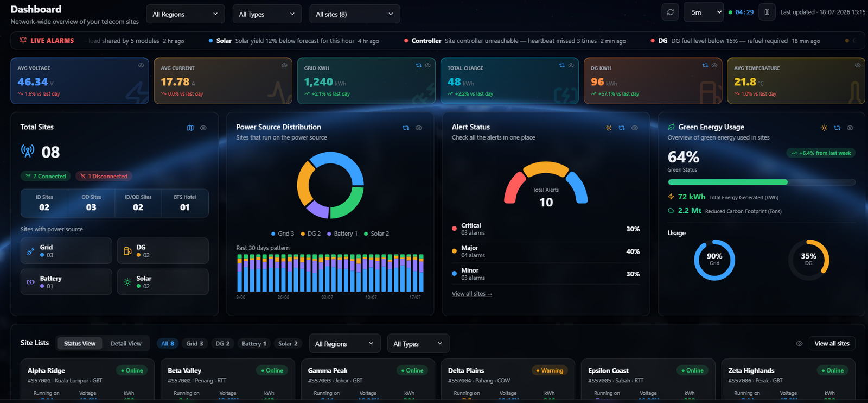Click wifi icon in 7 Connected badge
868x403 pixels.
(x=28, y=176)
